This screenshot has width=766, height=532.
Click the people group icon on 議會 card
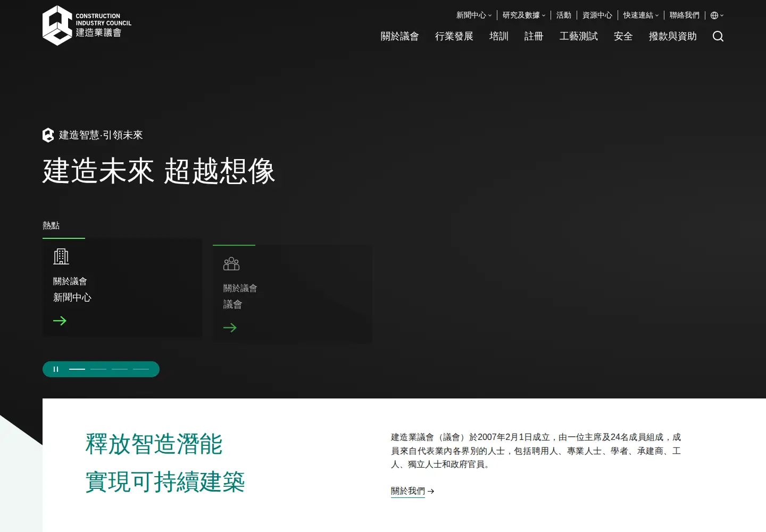click(231, 263)
